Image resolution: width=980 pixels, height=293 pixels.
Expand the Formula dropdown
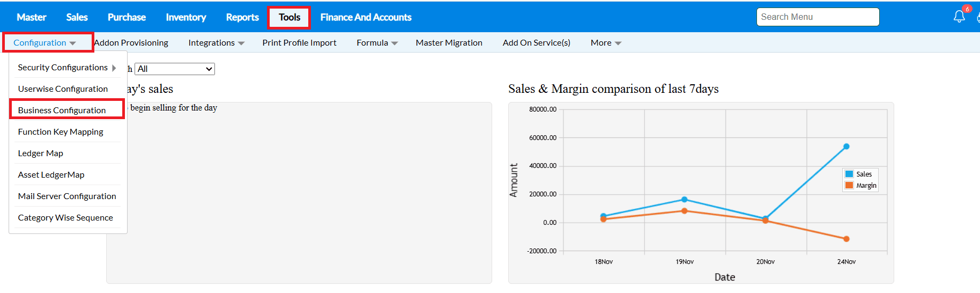tap(377, 43)
